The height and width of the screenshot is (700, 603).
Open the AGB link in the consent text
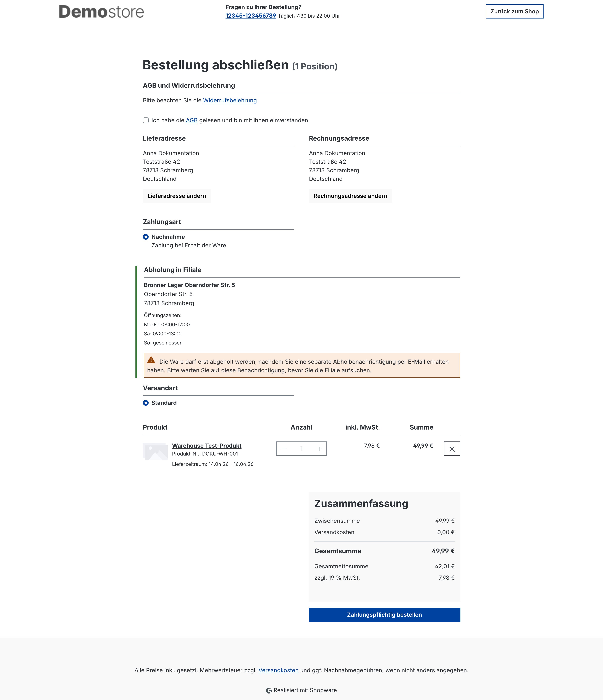(191, 120)
